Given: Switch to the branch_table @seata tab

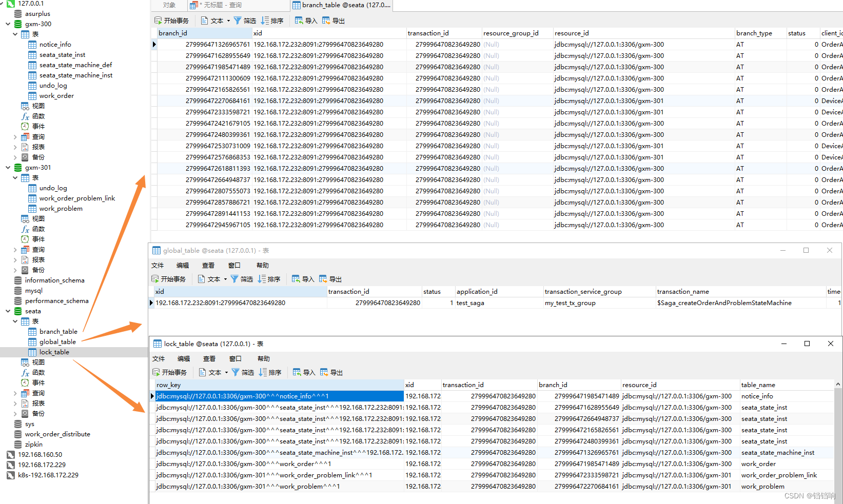Looking at the screenshot, I should [342, 5].
